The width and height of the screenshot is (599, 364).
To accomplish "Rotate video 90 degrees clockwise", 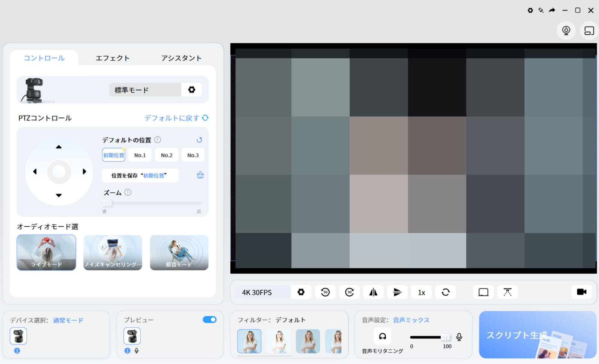I will (x=349, y=292).
